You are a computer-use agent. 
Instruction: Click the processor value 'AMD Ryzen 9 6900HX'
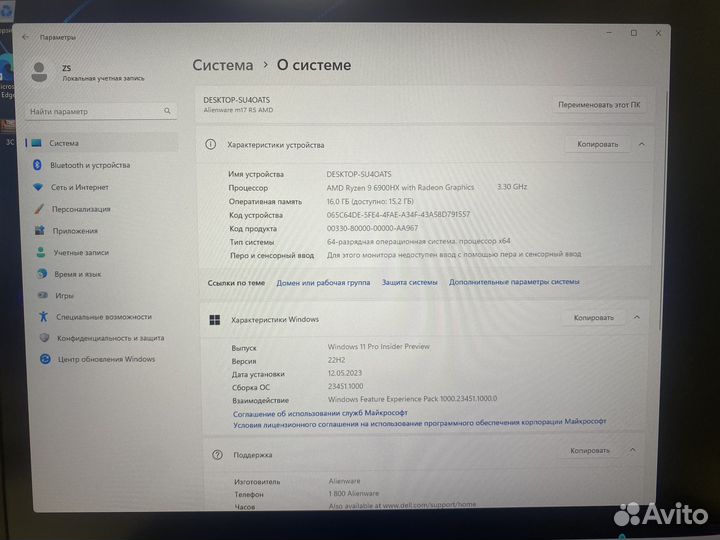click(400, 187)
